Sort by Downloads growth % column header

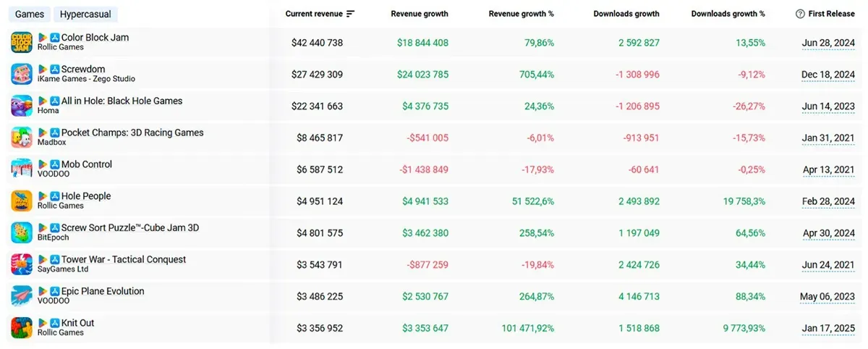pos(728,14)
